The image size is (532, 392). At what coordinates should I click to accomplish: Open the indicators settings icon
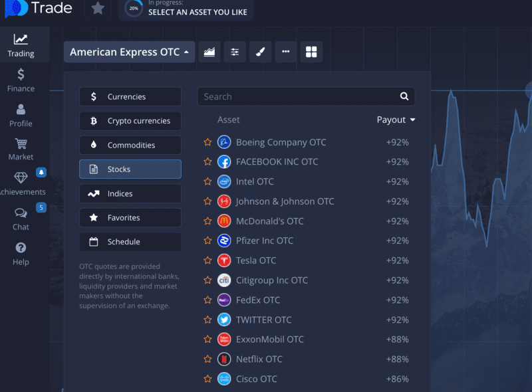pyautogui.click(x=235, y=52)
